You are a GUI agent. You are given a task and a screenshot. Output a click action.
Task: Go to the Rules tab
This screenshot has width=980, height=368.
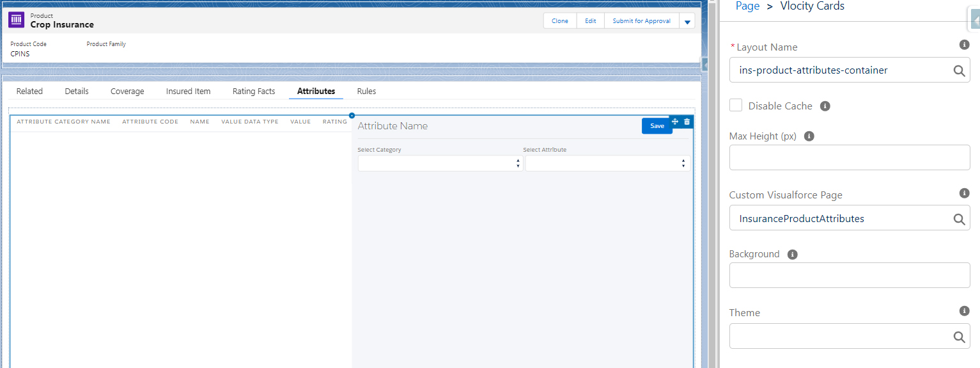[x=366, y=92]
